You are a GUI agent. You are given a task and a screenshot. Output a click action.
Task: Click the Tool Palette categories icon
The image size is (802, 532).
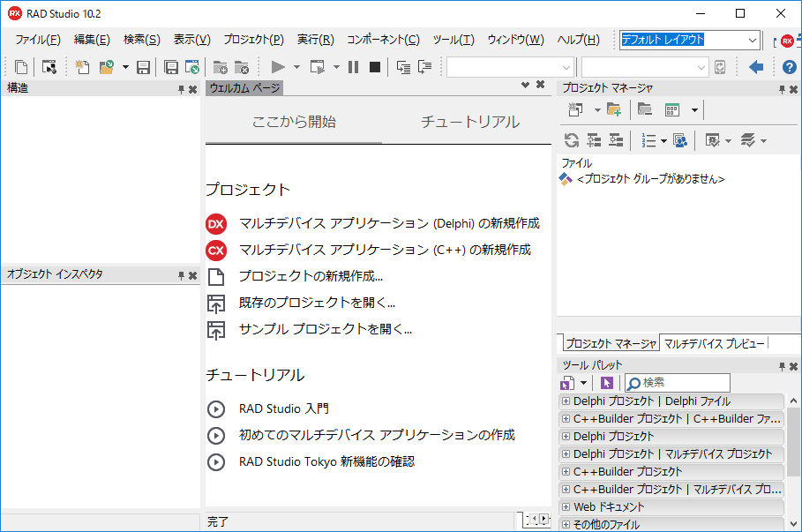567,383
